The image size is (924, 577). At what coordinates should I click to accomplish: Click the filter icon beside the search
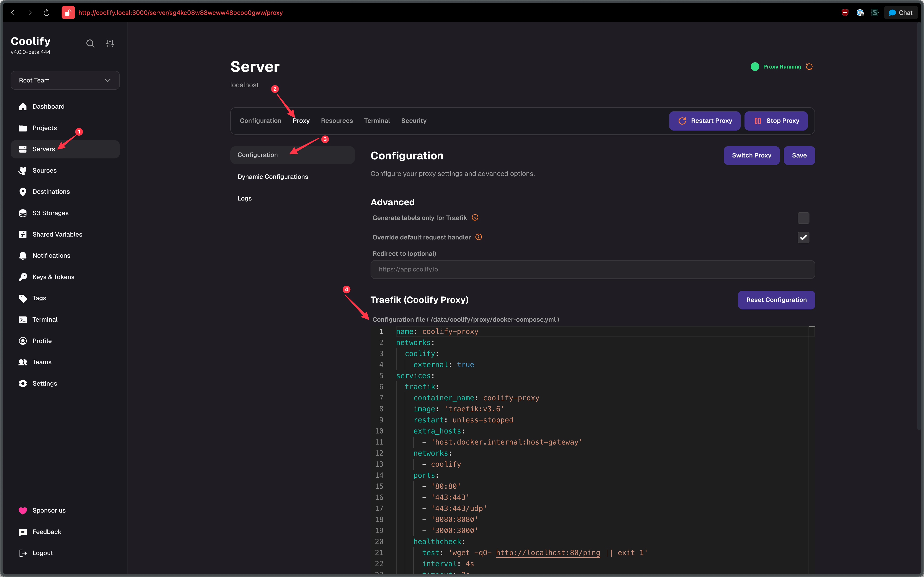click(x=110, y=43)
